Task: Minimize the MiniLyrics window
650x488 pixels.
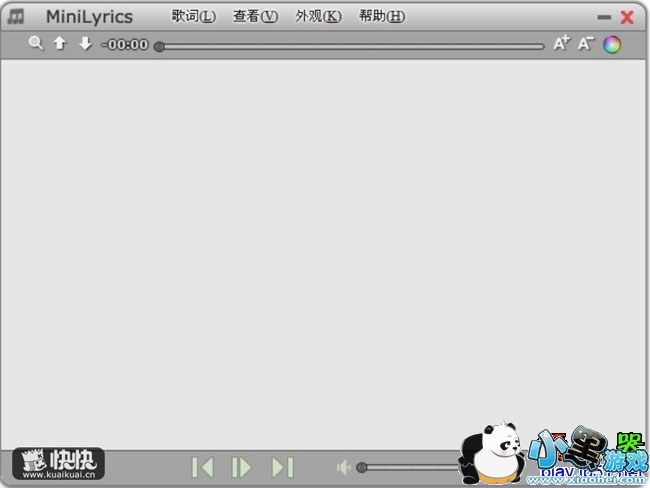Action: [x=604, y=17]
